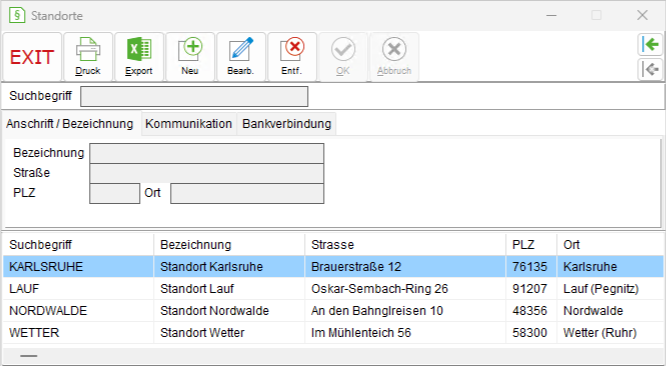Viewport: 666px width, 366px height.
Task: Click into the PLZ input field
Action: (x=115, y=193)
